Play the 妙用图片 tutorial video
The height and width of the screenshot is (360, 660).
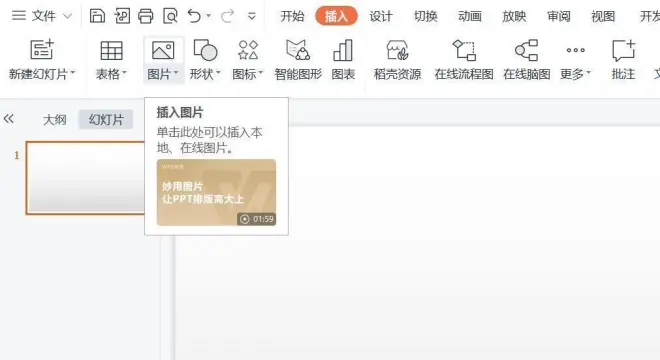tap(216, 192)
